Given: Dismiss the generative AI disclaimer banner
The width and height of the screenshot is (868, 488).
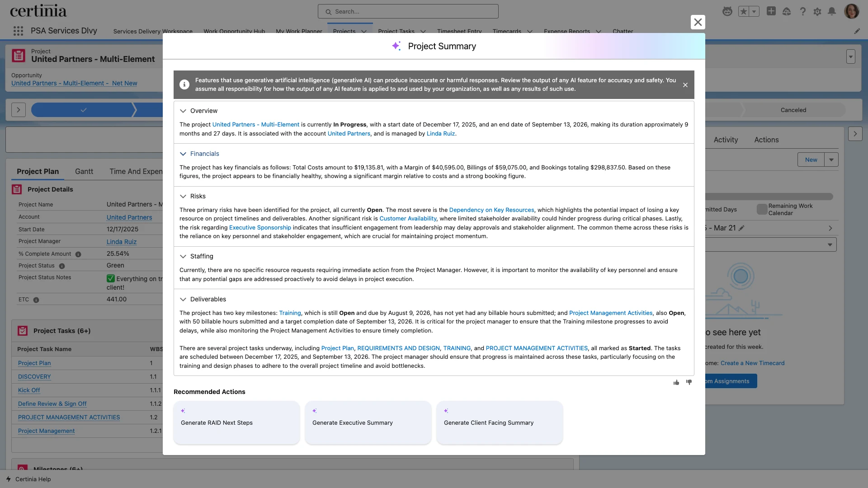Looking at the screenshot, I should coord(685,84).
